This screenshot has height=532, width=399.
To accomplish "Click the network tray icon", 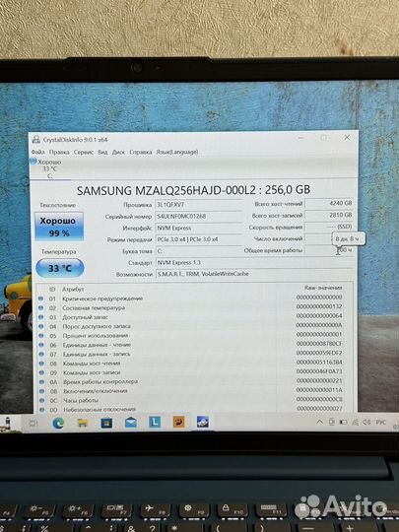I will pos(356,422).
